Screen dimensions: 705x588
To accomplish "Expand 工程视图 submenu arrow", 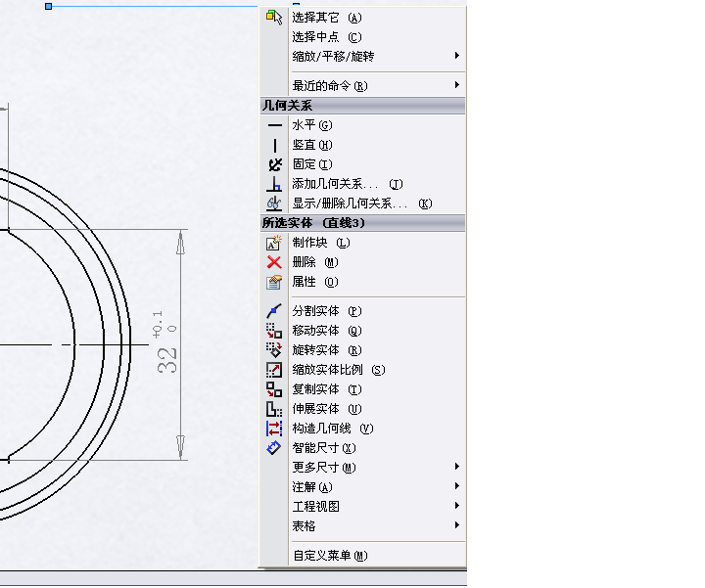I will (457, 506).
